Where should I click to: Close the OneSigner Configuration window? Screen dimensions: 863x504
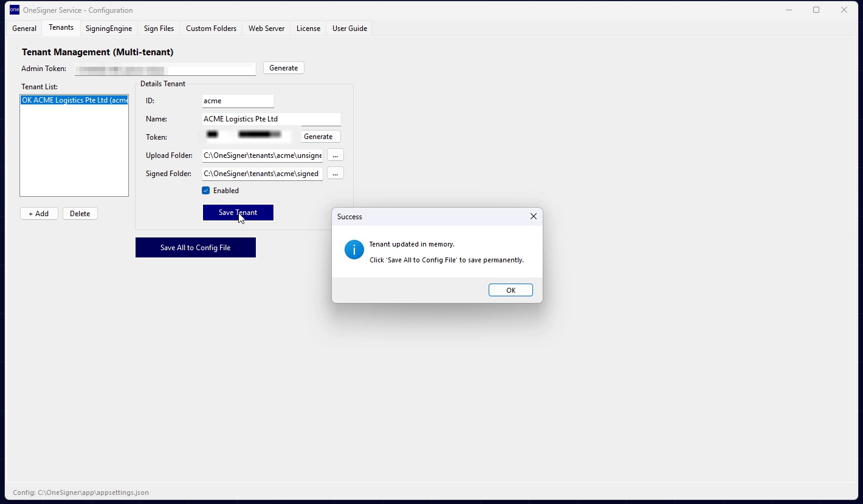(x=844, y=10)
